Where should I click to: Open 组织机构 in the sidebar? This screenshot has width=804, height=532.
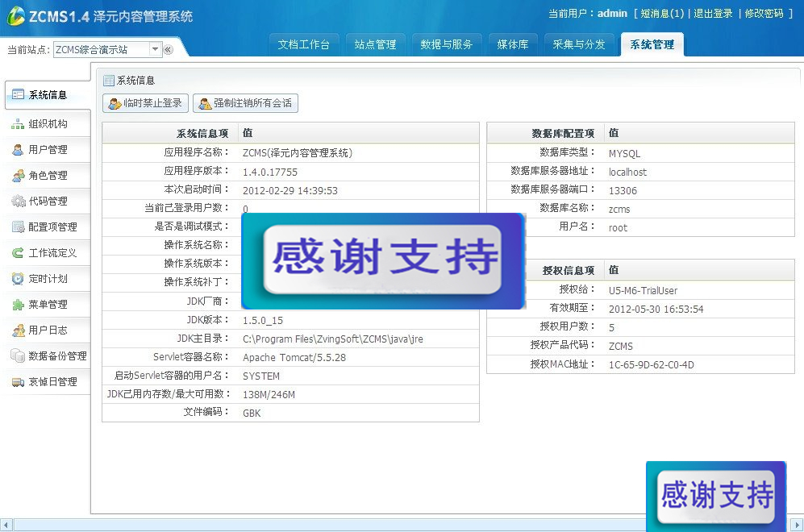[x=48, y=124]
